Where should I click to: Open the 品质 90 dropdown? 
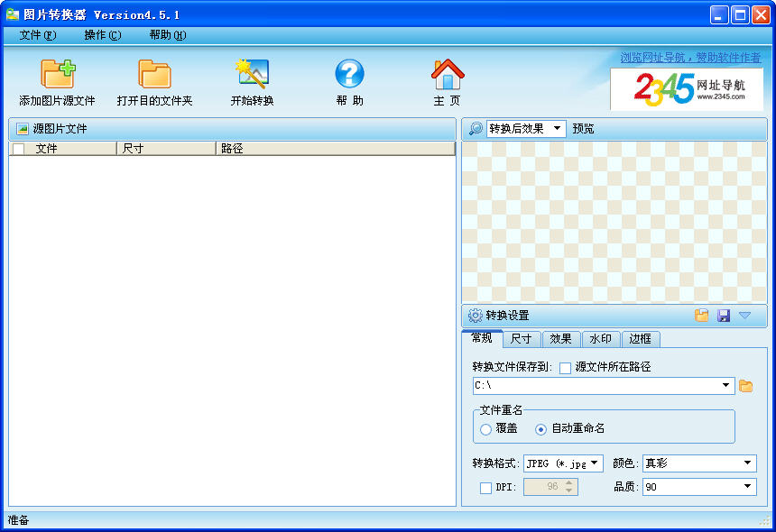699,487
